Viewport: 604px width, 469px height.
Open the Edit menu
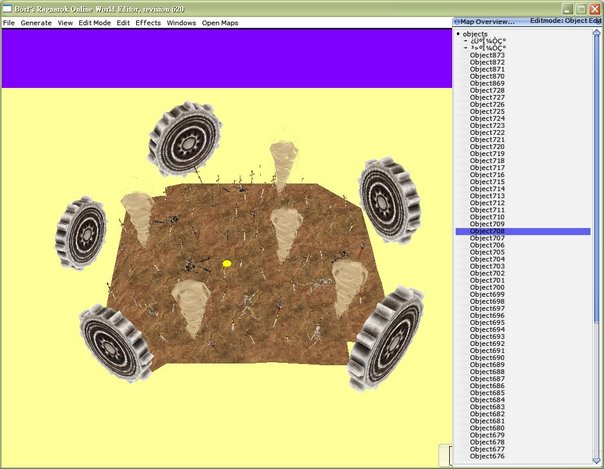(123, 23)
